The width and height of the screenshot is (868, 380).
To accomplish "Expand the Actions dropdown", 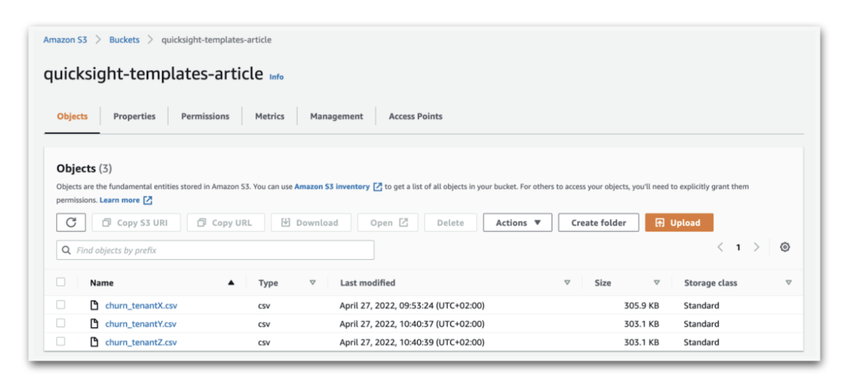I will pos(518,222).
